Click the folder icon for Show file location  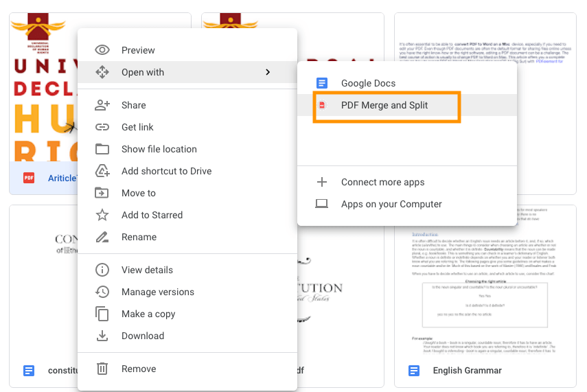(x=102, y=149)
